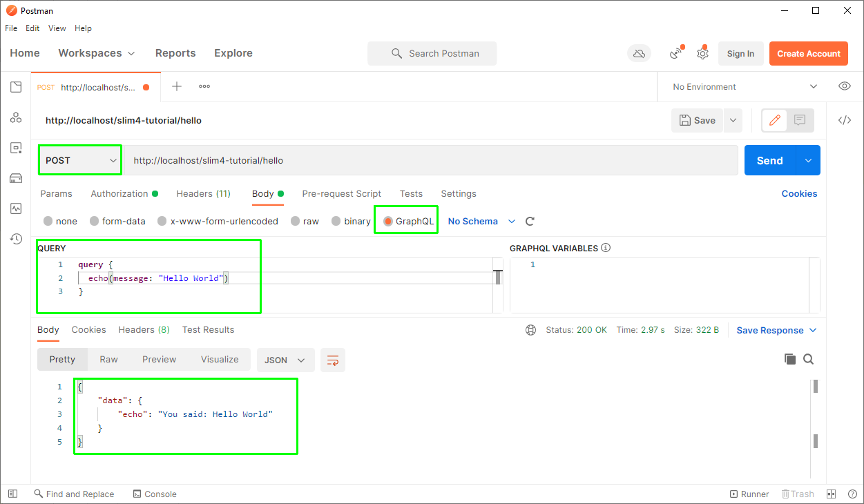Screen dimensions: 864x504
Task: Switch to the Params tab
Action: pos(56,194)
